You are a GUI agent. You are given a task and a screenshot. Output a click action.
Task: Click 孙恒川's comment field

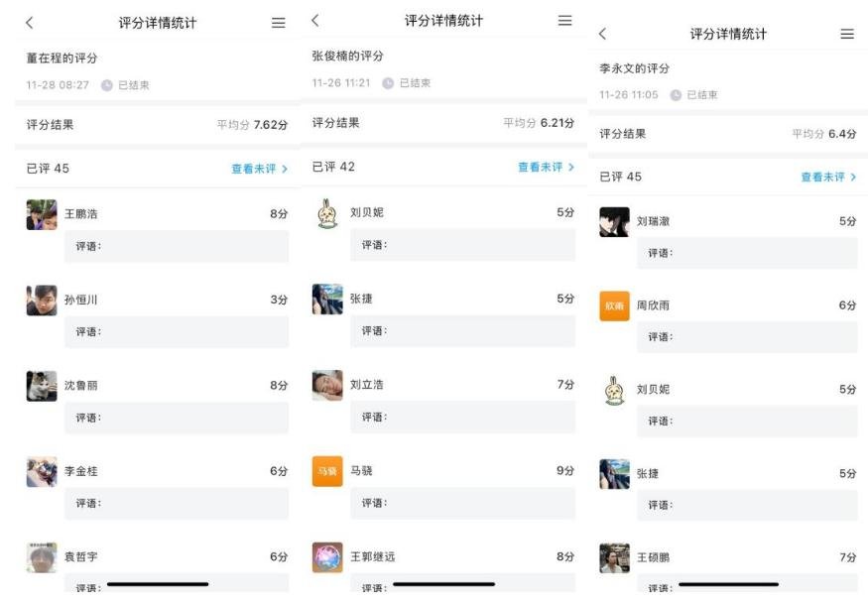(177, 331)
